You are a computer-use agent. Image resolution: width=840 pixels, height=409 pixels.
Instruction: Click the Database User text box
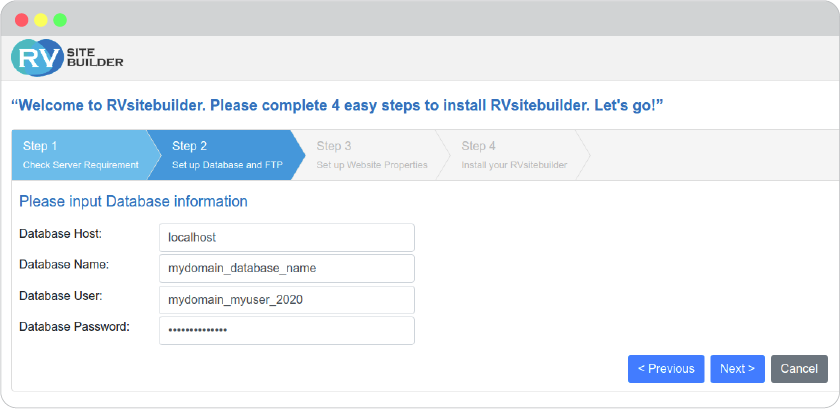click(x=287, y=300)
